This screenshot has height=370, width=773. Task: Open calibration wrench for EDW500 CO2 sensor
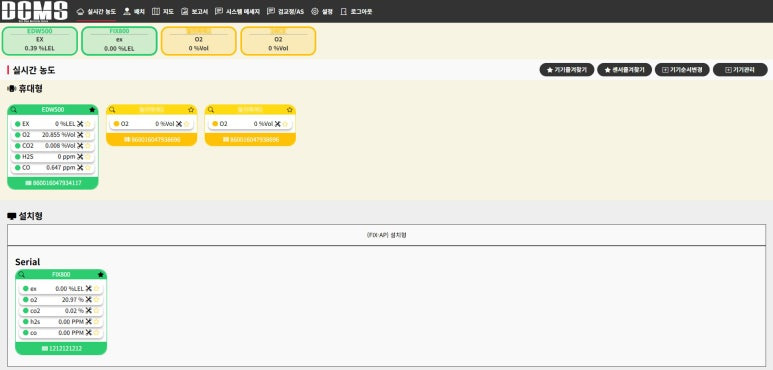(x=80, y=146)
